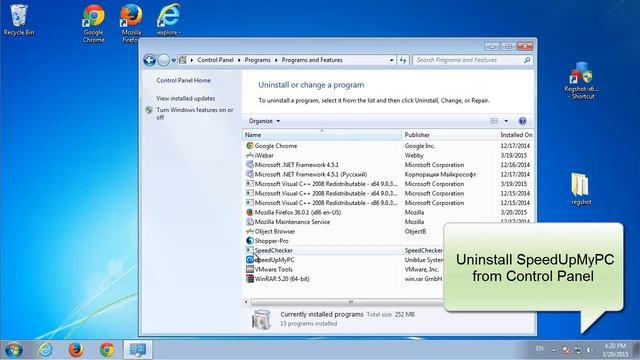Open Control Panel Home link

pyautogui.click(x=183, y=80)
